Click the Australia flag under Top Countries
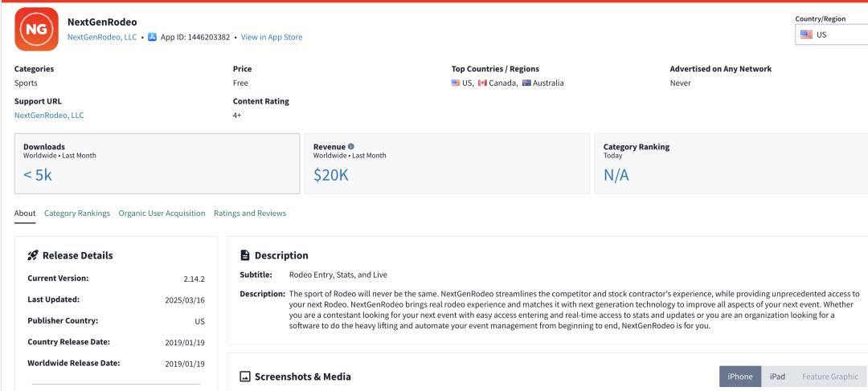The height and width of the screenshot is (391, 868). [526, 83]
